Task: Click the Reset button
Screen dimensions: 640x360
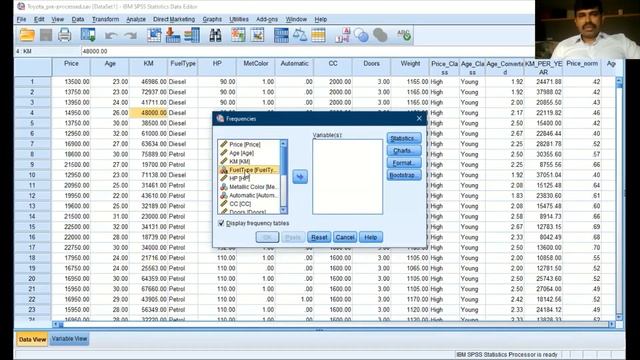Action: (319, 237)
